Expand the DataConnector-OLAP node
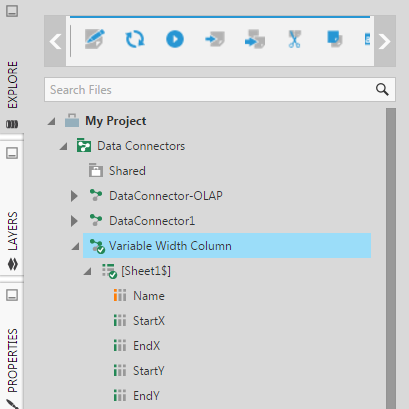Screen dimensions: 409x409 (74, 196)
